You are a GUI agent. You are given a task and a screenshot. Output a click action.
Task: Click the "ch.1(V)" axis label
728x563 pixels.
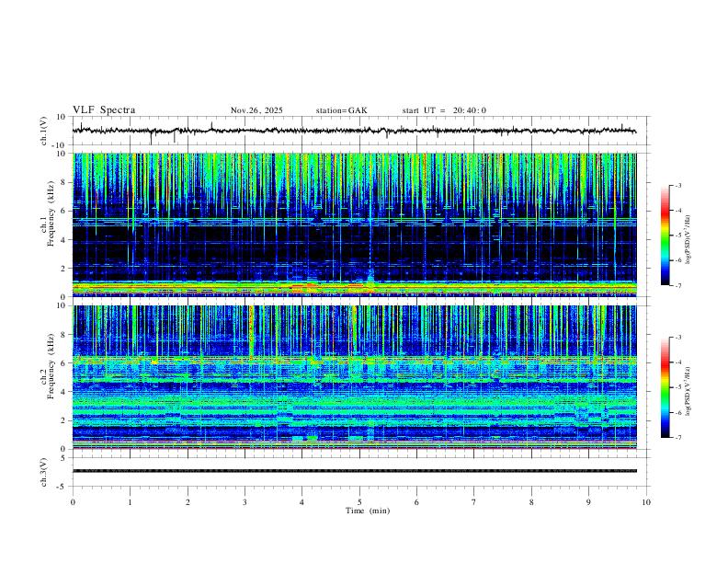click(x=44, y=131)
